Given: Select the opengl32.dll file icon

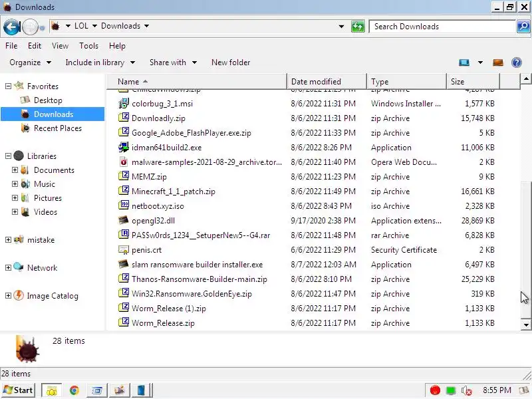Looking at the screenshot, I should pos(124,220).
